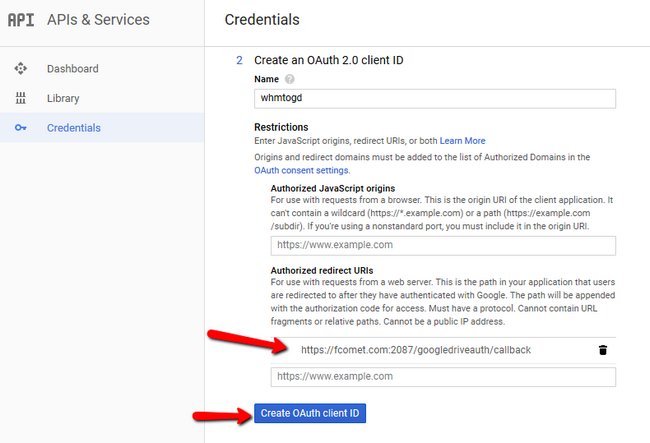
Task: Click the Credentials key icon
Action: point(21,128)
